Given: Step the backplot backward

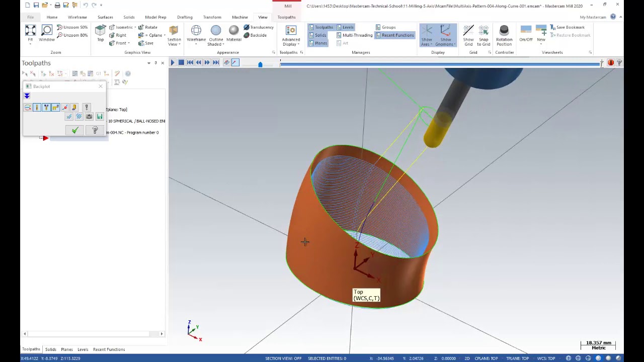Looking at the screenshot, I should pyautogui.click(x=198, y=62).
